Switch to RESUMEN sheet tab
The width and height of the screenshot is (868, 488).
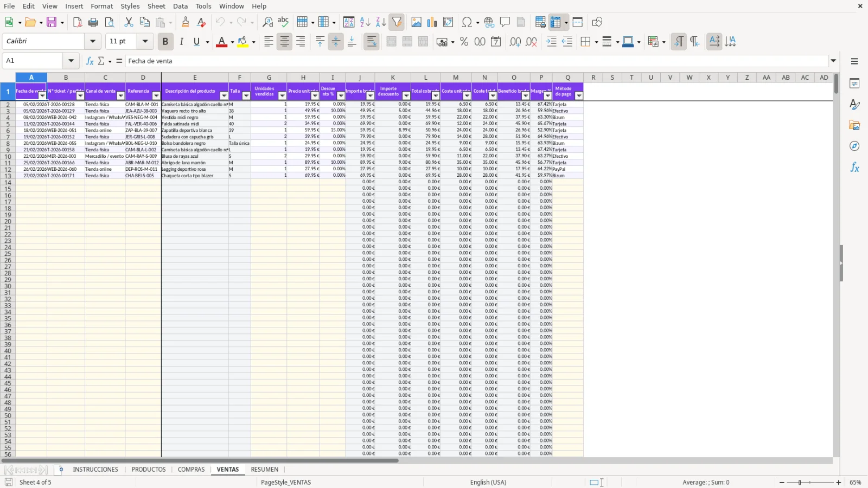265,470
